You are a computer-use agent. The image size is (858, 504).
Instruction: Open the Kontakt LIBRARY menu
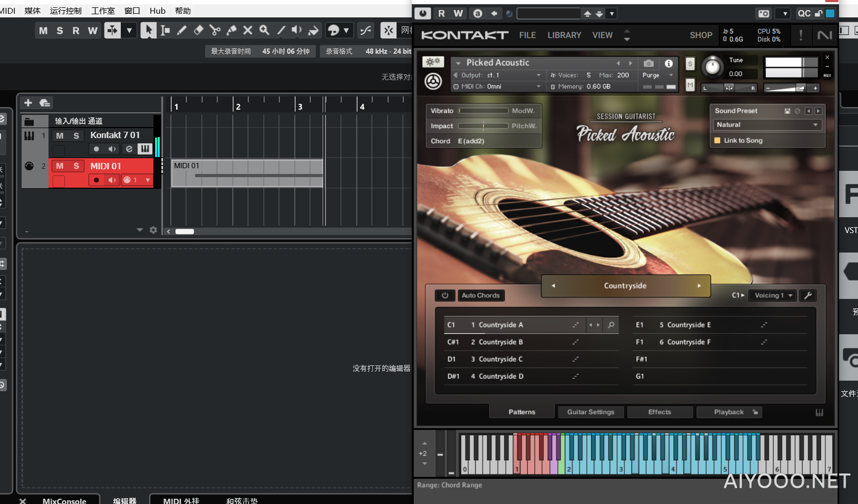[x=564, y=35]
